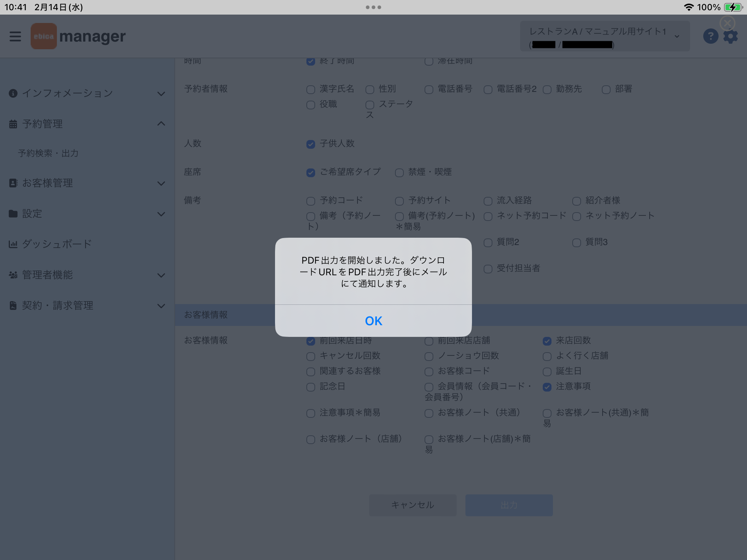Toggle the 予約コード checkbox
The width and height of the screenshot is (747, 560).
[311, 201]
